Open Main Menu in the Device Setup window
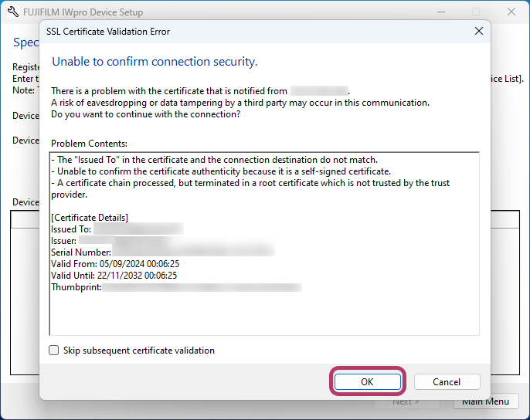The width and height of the screenshot is (530, 420). point(485,401)
